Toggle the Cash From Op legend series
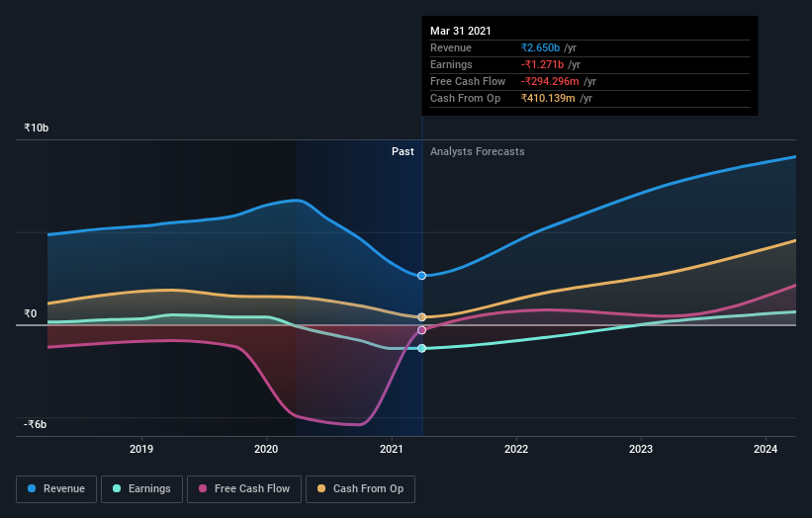 click(360, 489)
